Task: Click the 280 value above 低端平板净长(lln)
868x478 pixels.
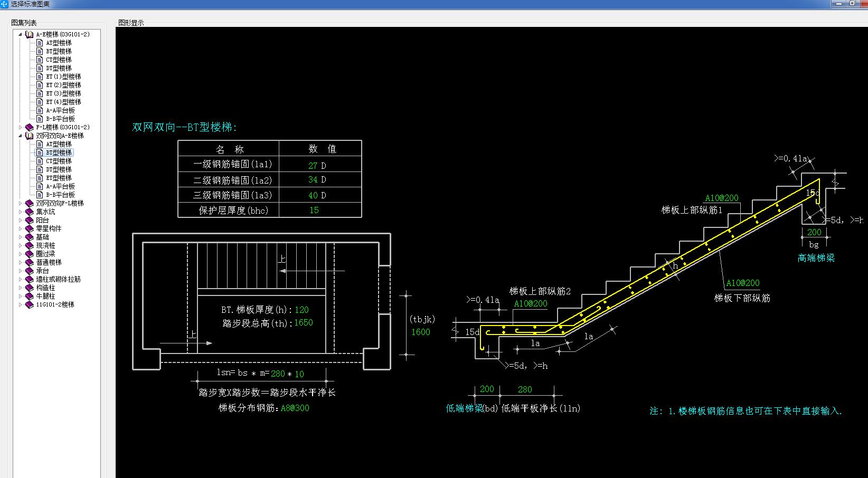Action: tap(525, 389)
